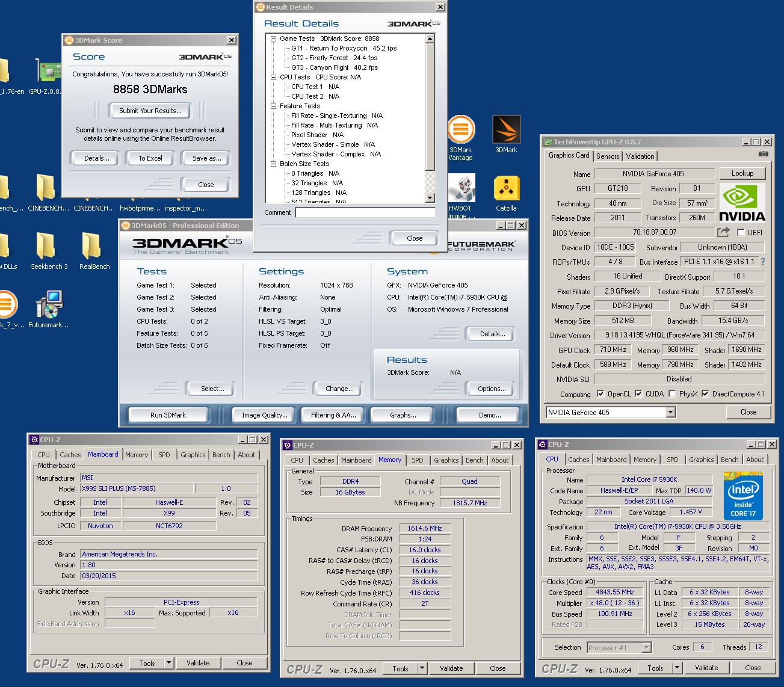Click the GPU-Z BIOS share icon
Viewport: 784px width, 687px height.
[x=723, y=232]
